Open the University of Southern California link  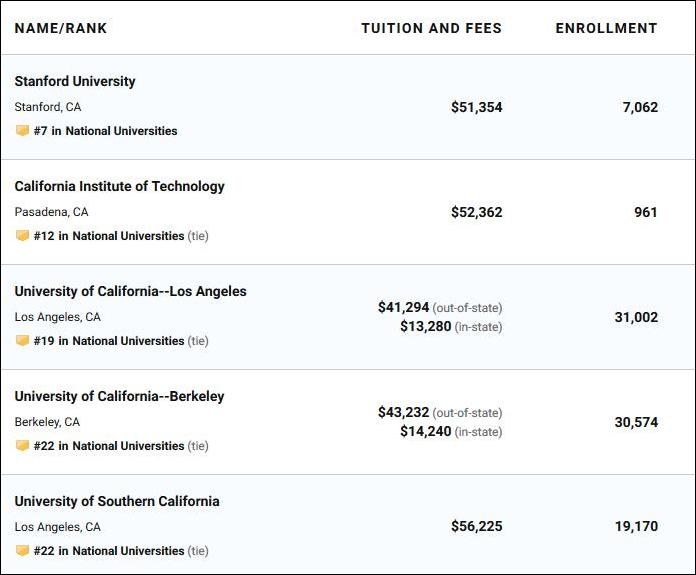click(117, 501)
